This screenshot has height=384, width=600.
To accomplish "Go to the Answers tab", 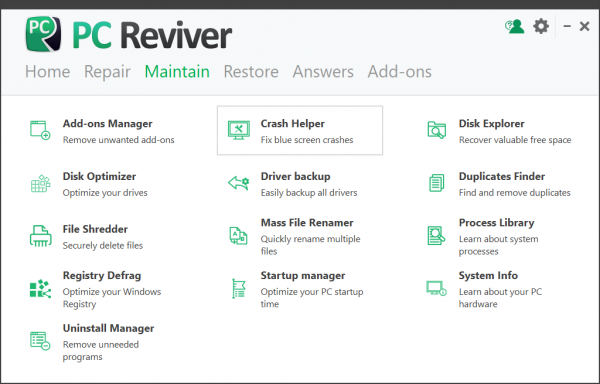I will coord(323,72).
